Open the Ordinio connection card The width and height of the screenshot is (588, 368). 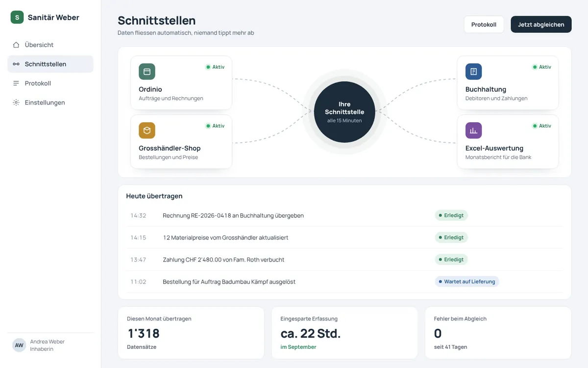click(181, 82)
